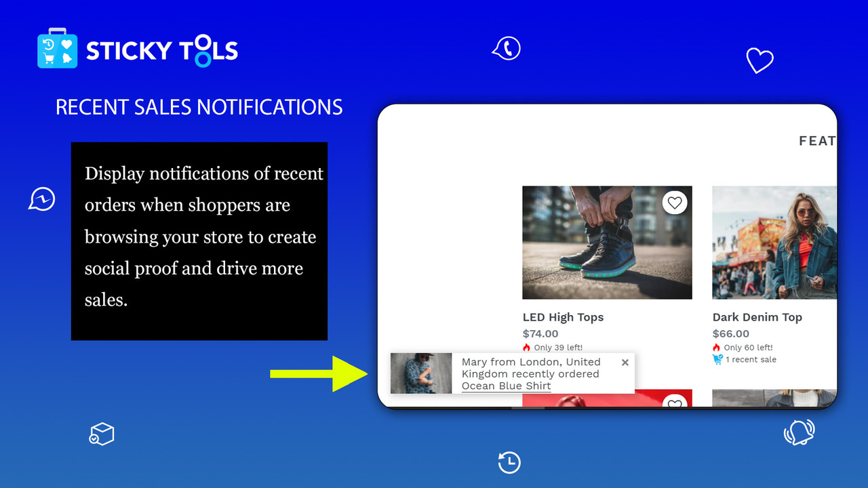Add LED High Tops to wishlist

(x=674, y=202)
